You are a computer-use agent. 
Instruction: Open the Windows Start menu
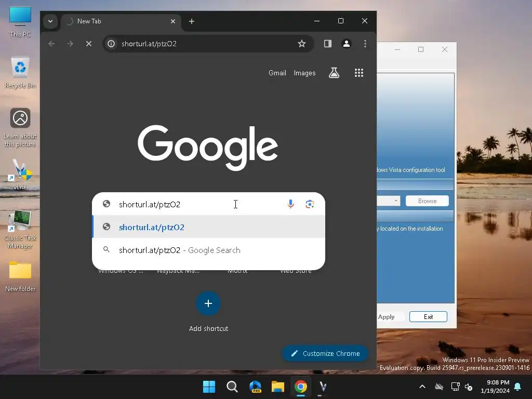pyautogui.click(x=209, y=387)
